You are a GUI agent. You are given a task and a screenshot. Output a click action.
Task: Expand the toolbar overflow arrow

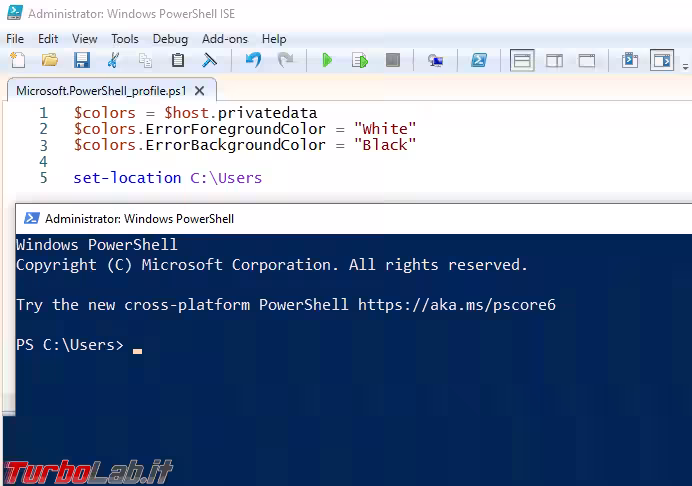(x=685, y=67)
